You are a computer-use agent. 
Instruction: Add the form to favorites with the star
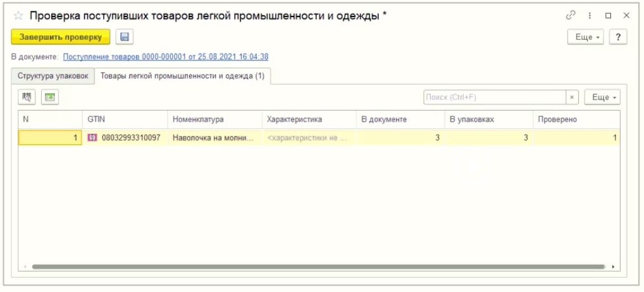(x=18, y=16)
